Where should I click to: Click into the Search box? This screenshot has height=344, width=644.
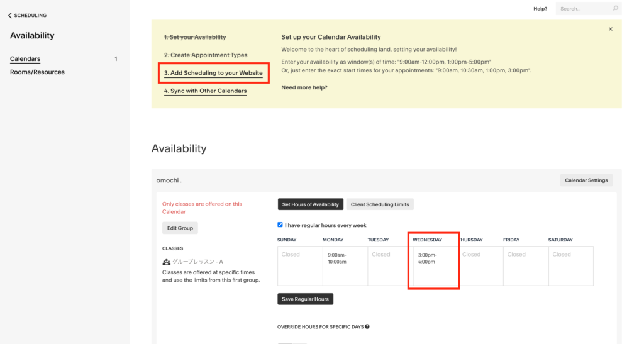tap(584, 9)
